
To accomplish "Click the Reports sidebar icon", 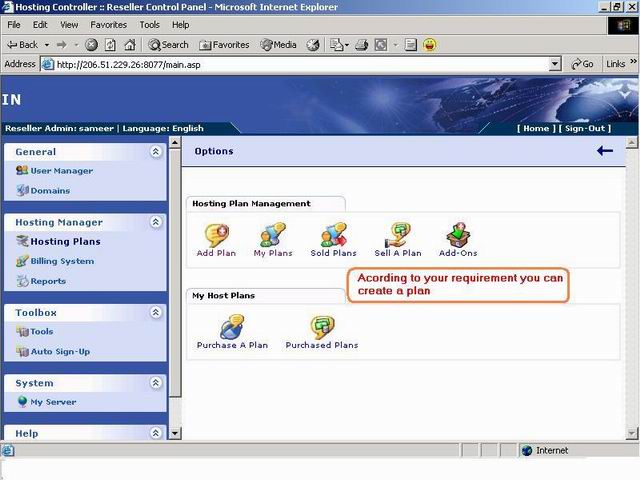I will coord(22,281).
